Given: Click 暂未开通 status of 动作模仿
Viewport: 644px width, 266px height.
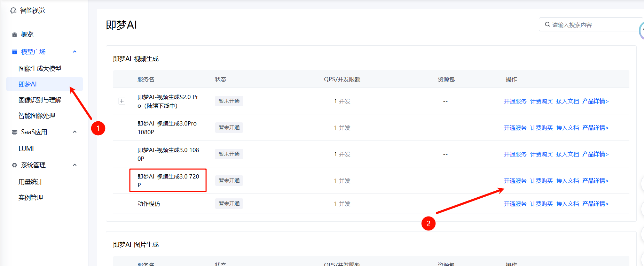Looking at the screenshot, I should [229, 204].
